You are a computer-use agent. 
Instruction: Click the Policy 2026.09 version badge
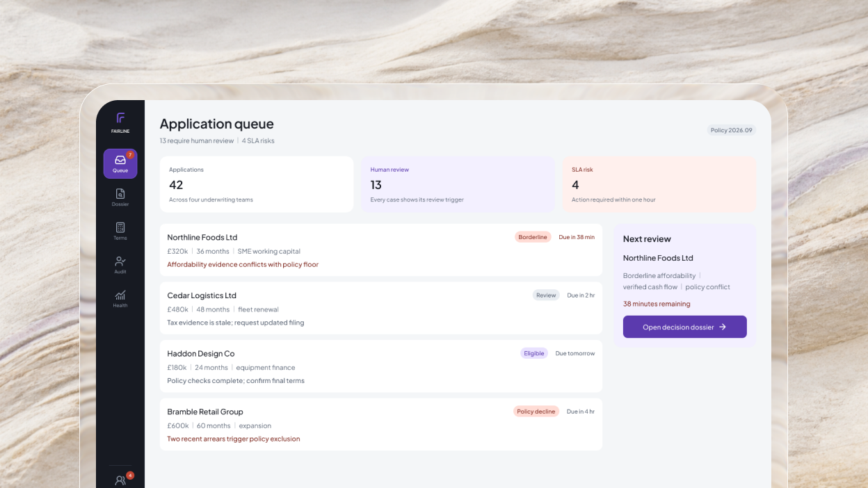point(732,130)
